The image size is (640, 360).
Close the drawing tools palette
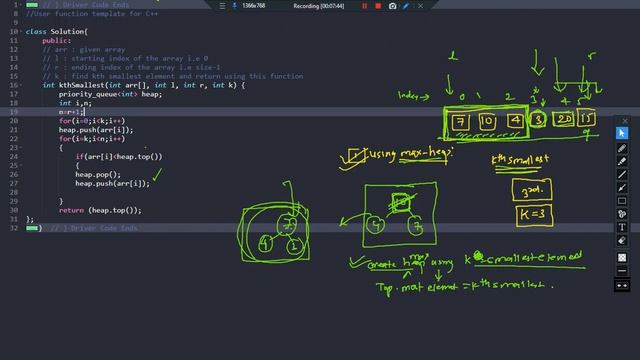tap(625, 121)
